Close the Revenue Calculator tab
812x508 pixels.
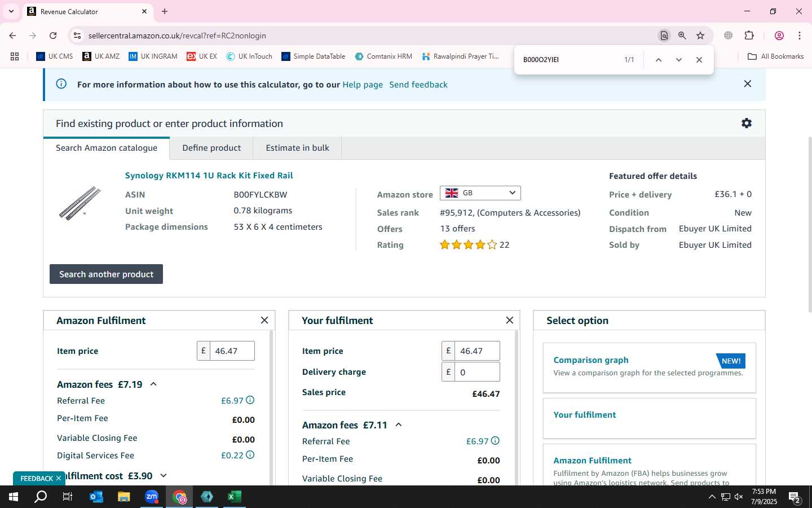pos(144,11)
